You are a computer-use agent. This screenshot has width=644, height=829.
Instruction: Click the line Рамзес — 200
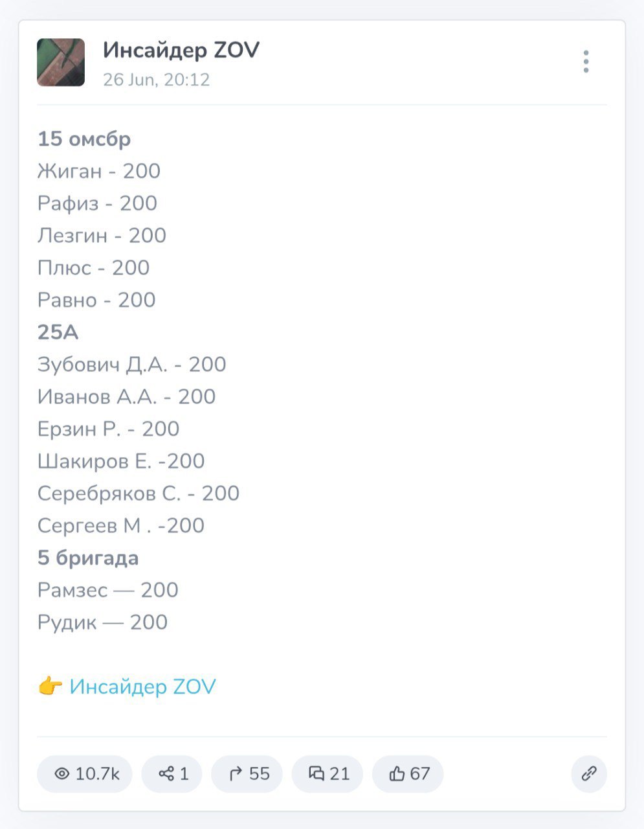(107, 590)
